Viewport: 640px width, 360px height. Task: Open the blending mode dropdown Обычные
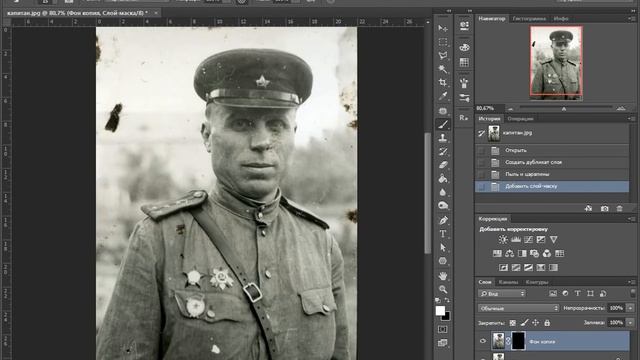point(518,308)
